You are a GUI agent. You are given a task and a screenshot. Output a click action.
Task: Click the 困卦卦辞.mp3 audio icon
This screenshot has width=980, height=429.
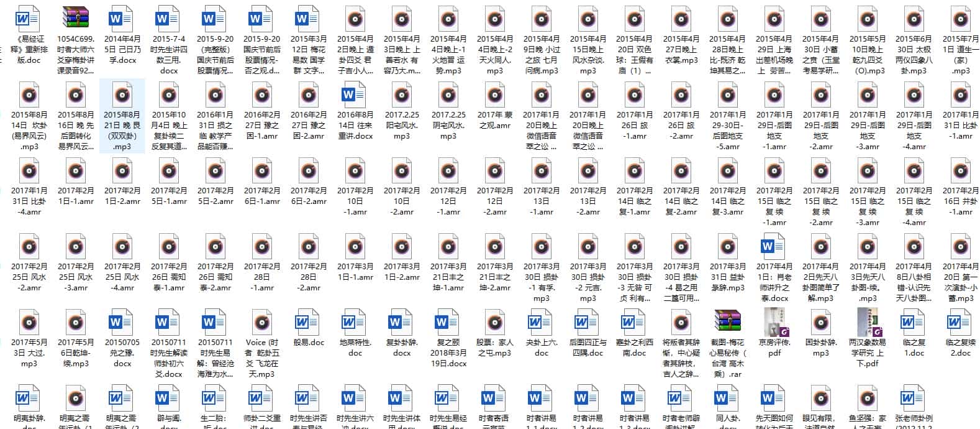(821, 323)
